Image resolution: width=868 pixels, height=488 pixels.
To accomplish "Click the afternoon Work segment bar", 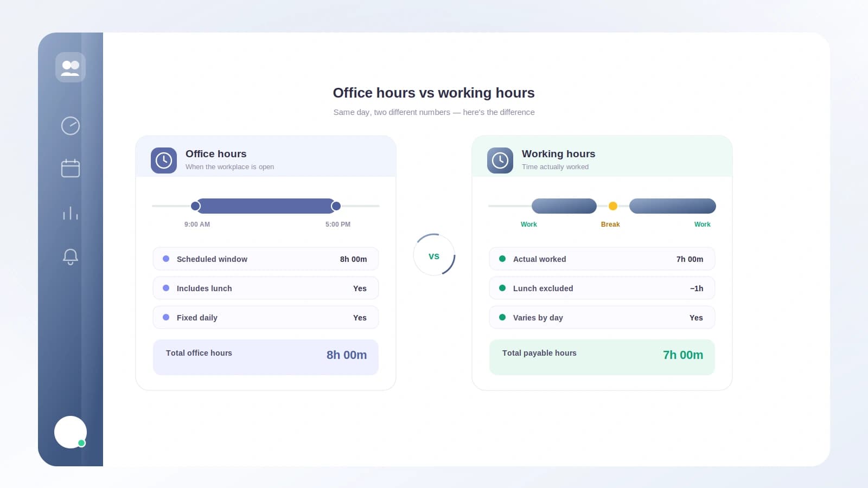I will [673, 206].
